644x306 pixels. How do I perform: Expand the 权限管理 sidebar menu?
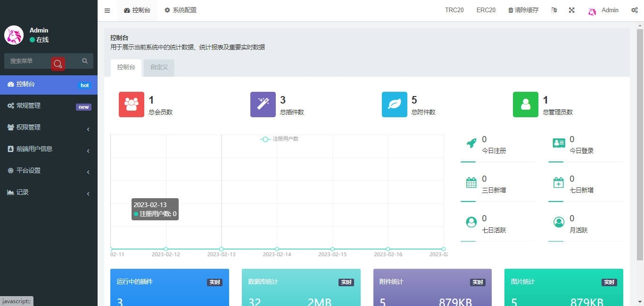point(49,127)
